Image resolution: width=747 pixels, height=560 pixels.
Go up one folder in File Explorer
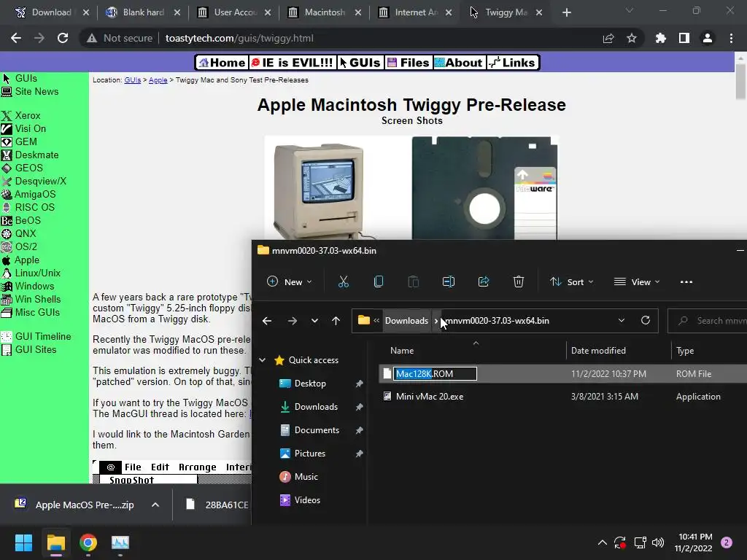[x=336, y=321]
